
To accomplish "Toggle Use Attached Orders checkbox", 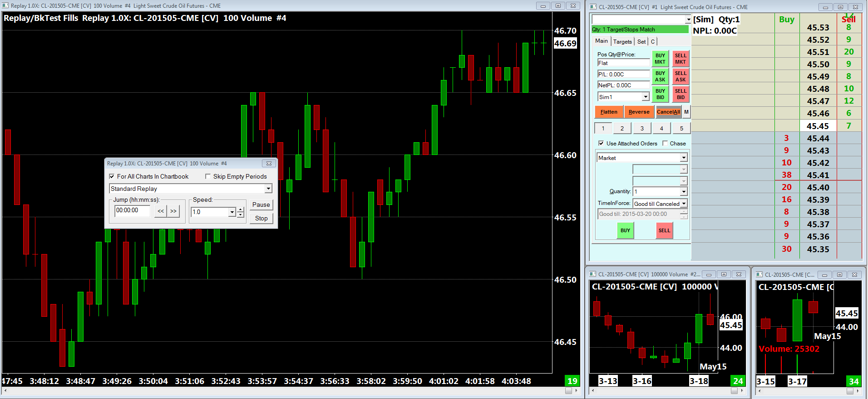I will [x=601, y=143].
